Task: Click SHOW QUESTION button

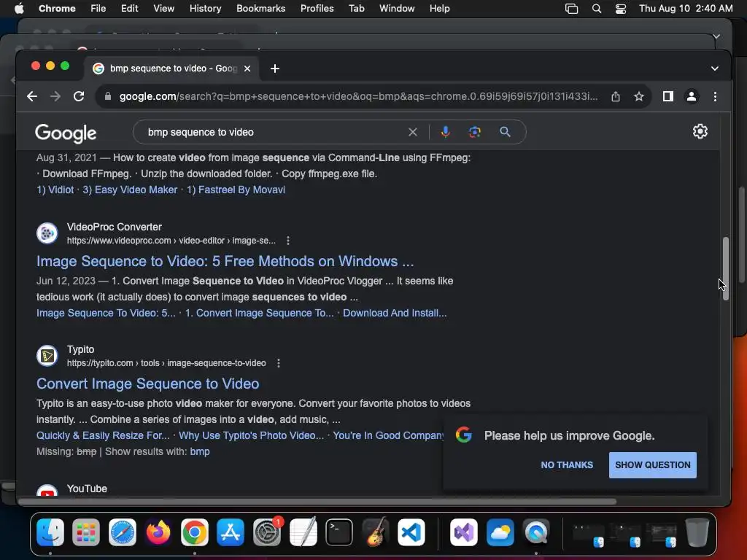Action: [x=653, y=464]
